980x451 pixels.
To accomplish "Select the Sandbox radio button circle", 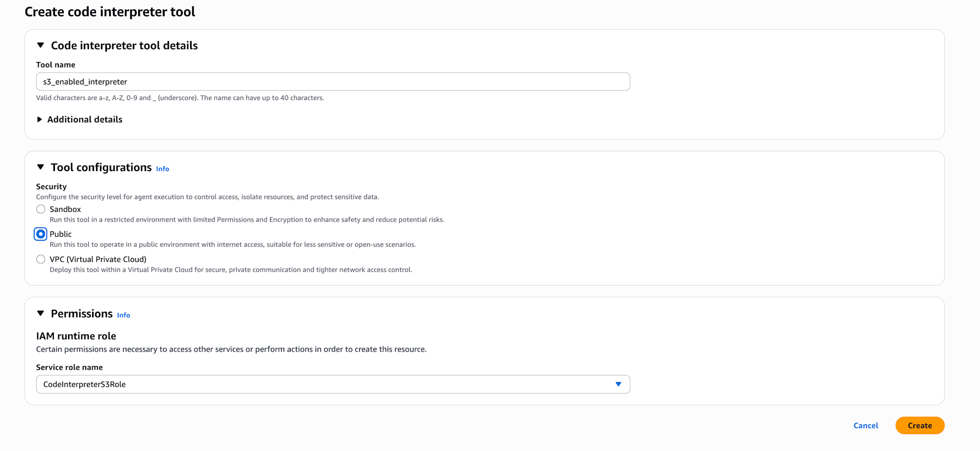I will pyautogui.click(x=41, y=209).
